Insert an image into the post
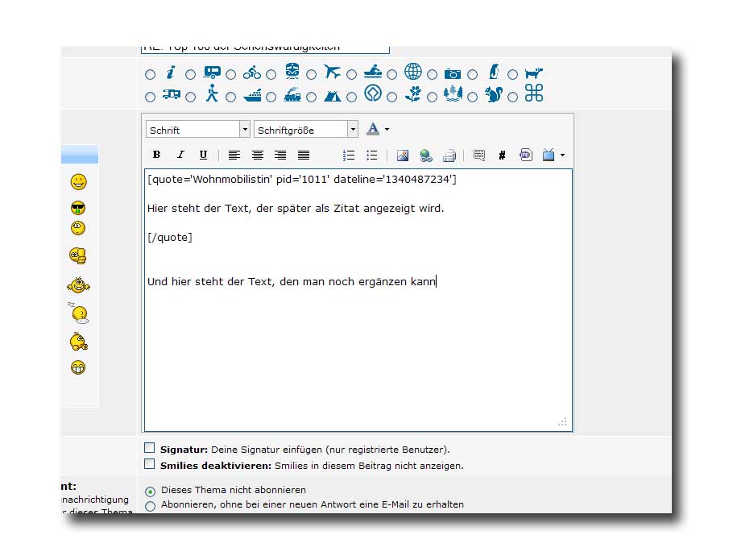The height and width of the screenshot is (560, 733). tap(403, 156)
